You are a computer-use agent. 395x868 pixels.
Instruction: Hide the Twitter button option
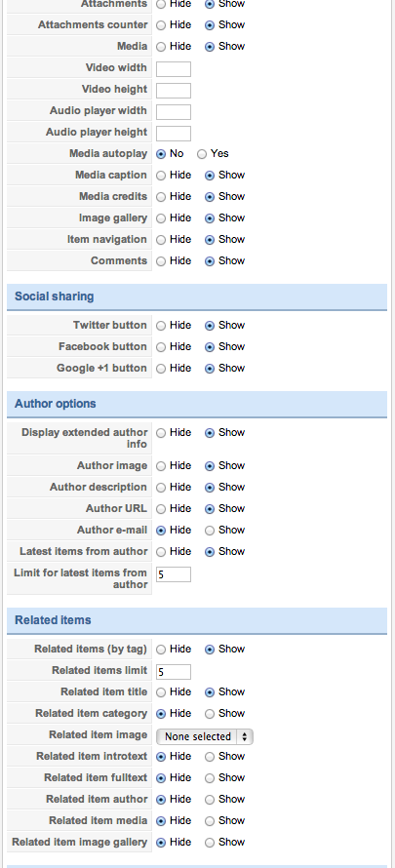click(x=161, y=326)
